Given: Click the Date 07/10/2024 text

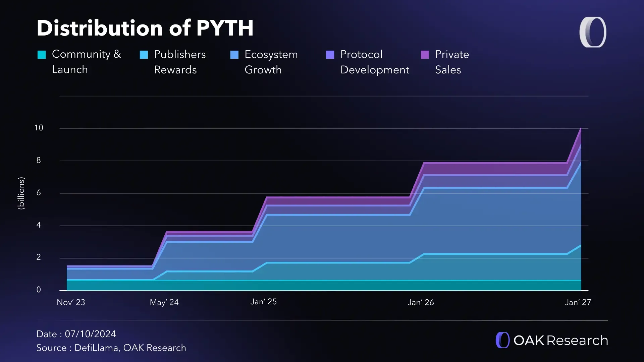Looking at the screenshot, I should (x=76, y=334).
